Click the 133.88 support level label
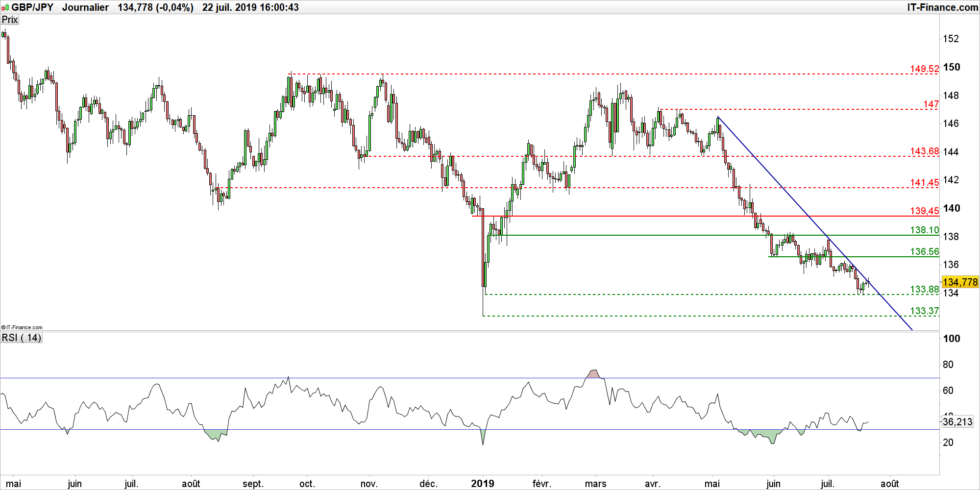 coord(925,290)
